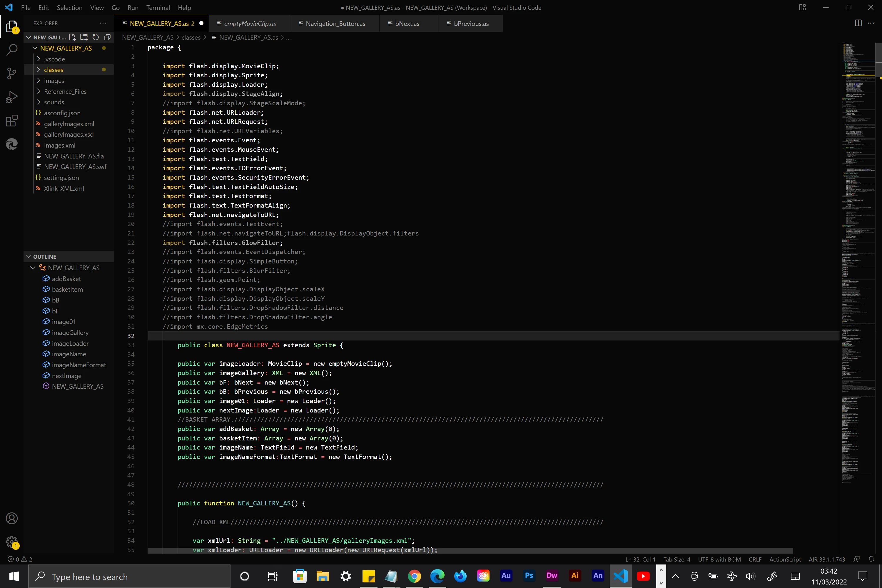Click the CRLF end-of-line status button
882x588 pixels.
point(754,559)
